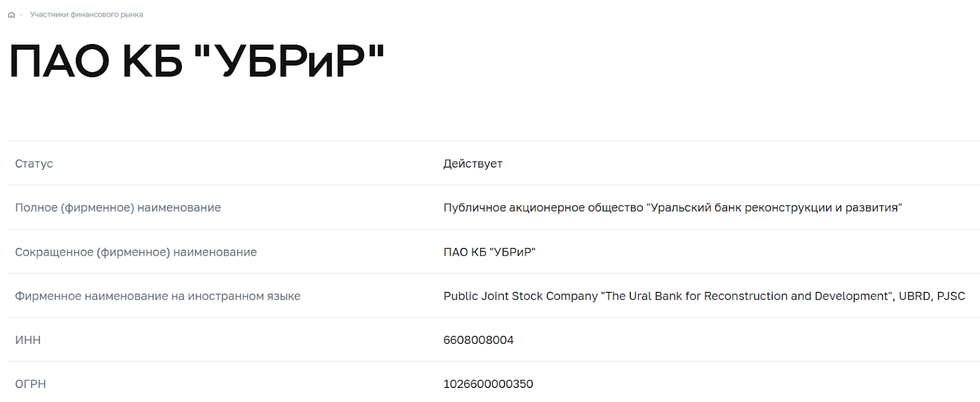Click the 'ИНН' row label
Screen dimensions: 980x402
click(28, 340)
